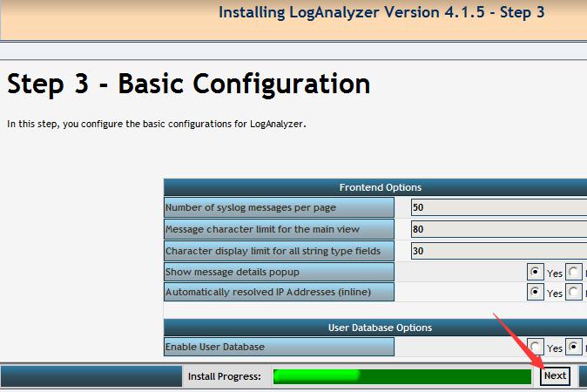Screen dimensions: 587x392
Task: Click the Next button
Action: click(555, 376)
